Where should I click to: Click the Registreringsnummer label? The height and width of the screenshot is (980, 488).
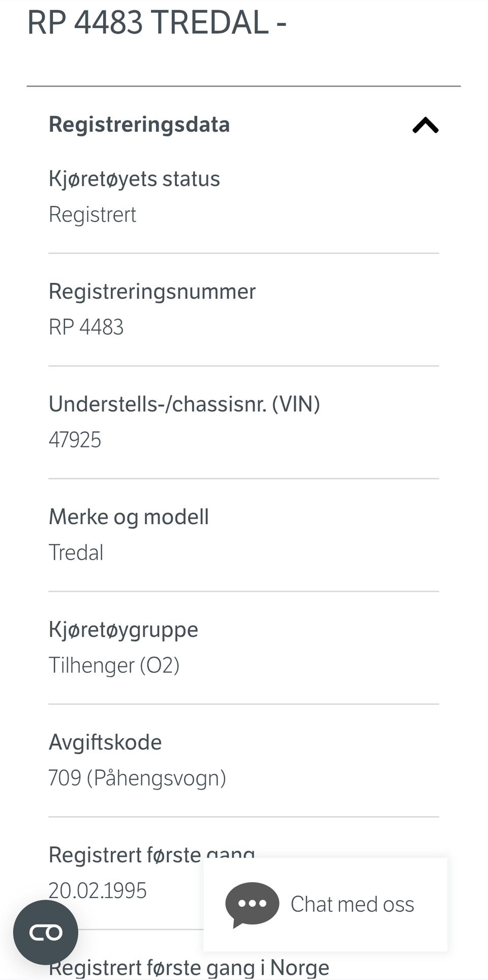click(x=152, y=292)
